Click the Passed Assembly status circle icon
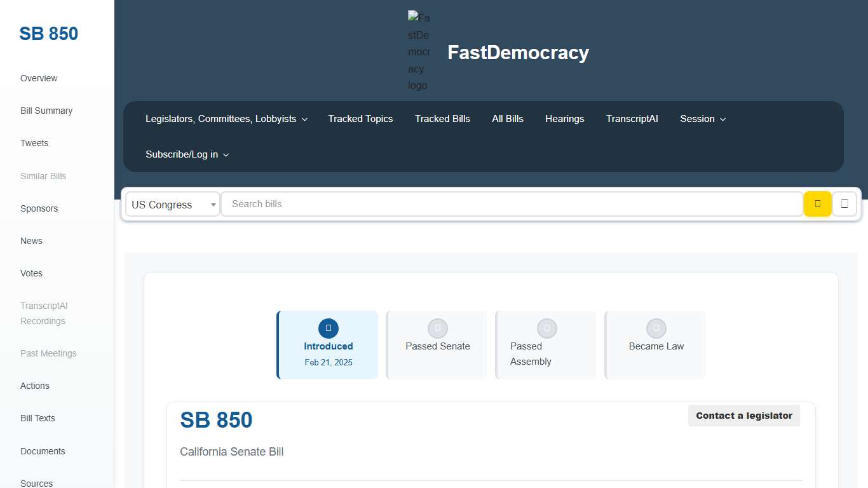868x488 pixels. coord(546,329)
